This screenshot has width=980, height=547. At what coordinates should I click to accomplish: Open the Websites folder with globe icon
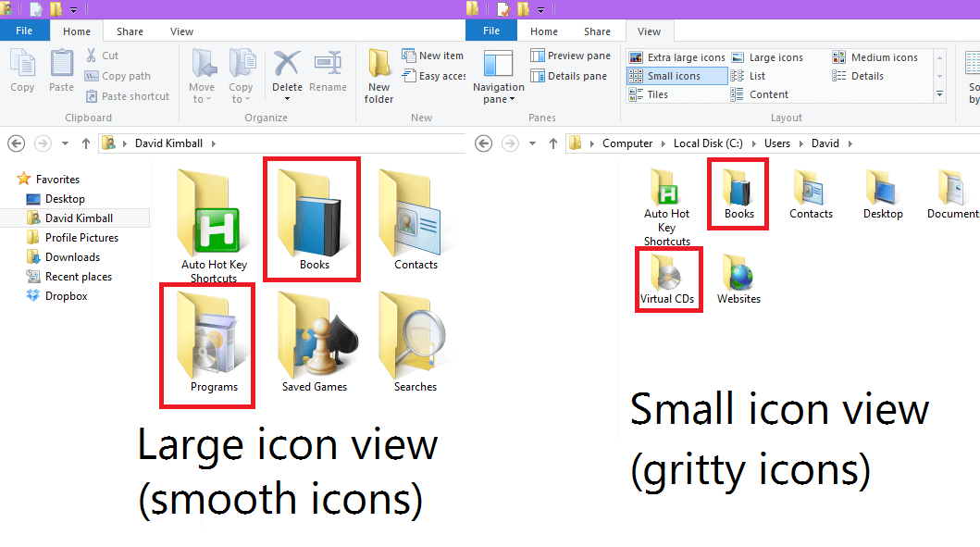[x=738, y=278]
